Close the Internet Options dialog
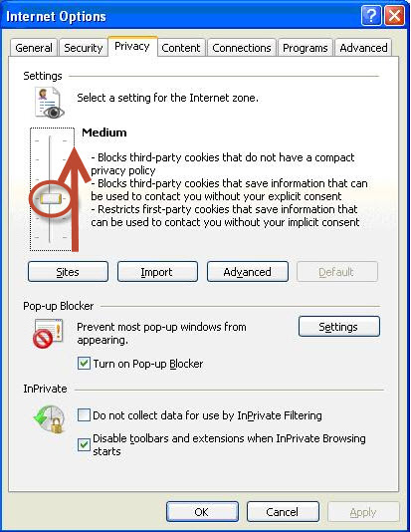The width and height of the screenshot is (411, 532). (394, 16)
